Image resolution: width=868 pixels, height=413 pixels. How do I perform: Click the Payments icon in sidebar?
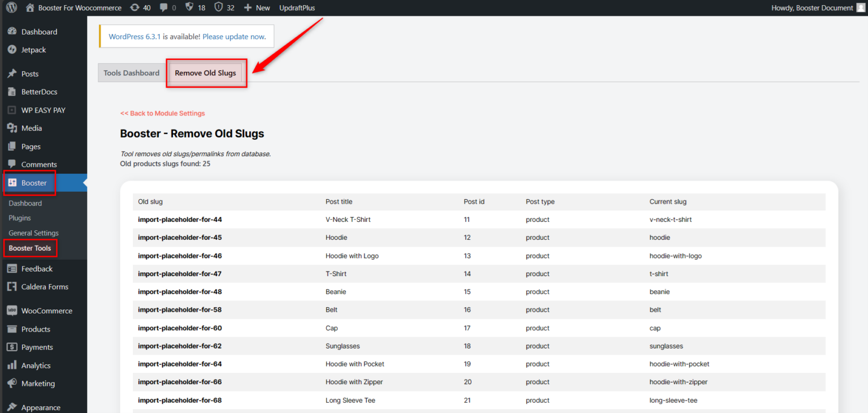[x=12, y=347]
